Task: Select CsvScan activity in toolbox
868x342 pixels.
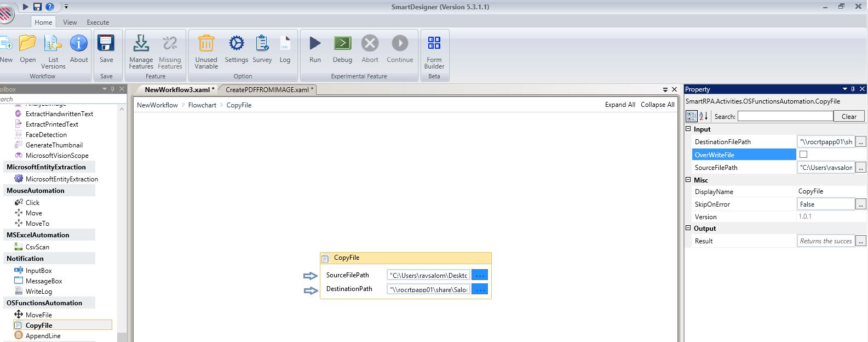Action: click(37, 247)
